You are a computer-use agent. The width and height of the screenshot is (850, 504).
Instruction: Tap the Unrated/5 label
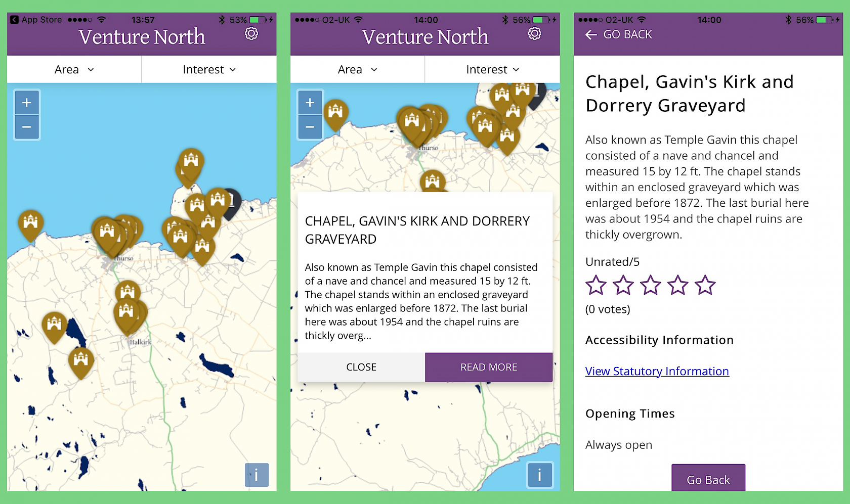click(612, 262)
